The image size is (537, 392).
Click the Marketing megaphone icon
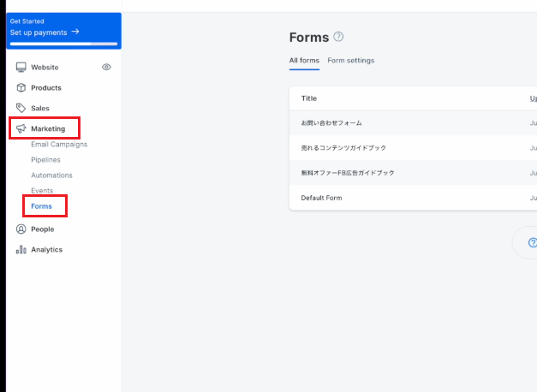pyautogui.click(x=21, y=128)
